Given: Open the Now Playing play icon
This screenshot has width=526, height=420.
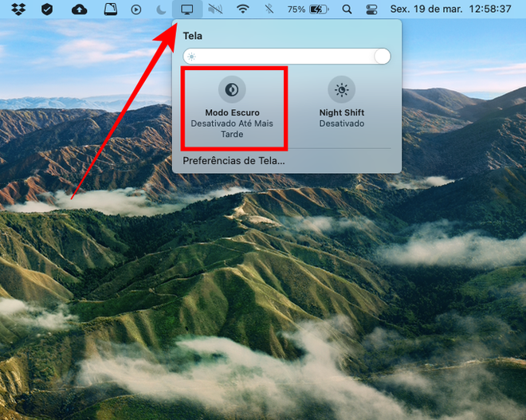Looking at the screenshot, I should 135,10.
